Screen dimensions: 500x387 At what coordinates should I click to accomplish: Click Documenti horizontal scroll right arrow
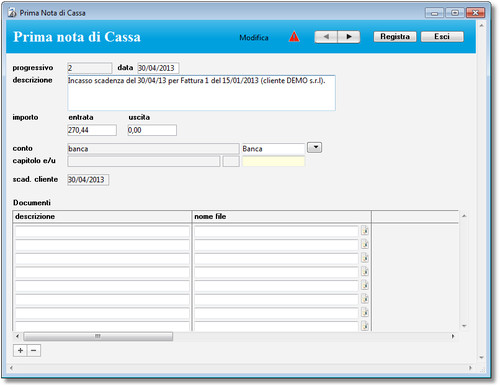453,336
